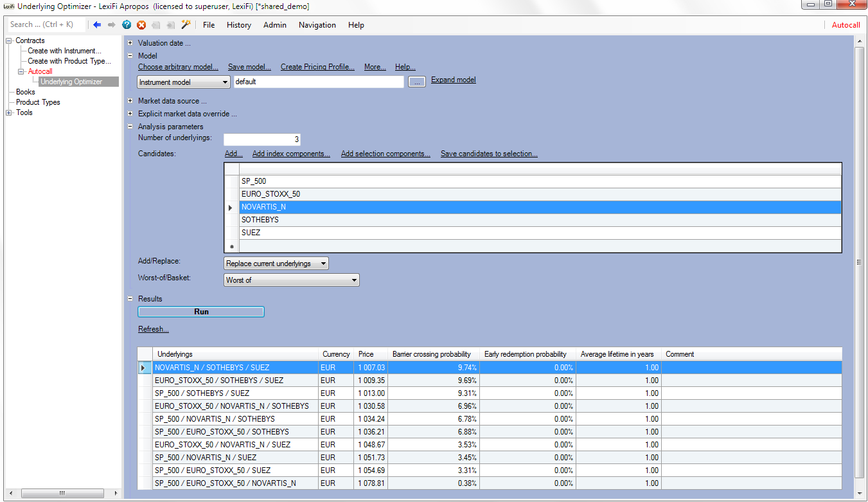The height and width of the screenshot is (502, 868).
Task: Collapse the Autocall tree node
Action: pos(21,71)
